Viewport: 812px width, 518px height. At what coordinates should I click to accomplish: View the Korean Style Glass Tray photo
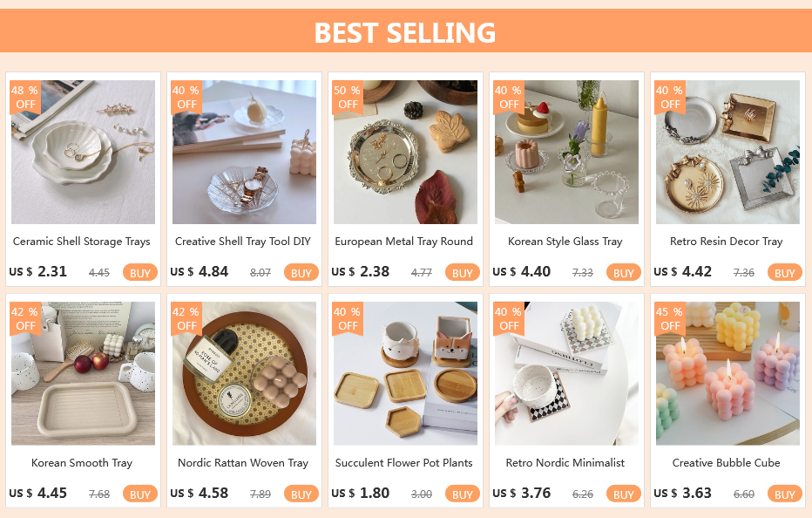pos(566,152)
